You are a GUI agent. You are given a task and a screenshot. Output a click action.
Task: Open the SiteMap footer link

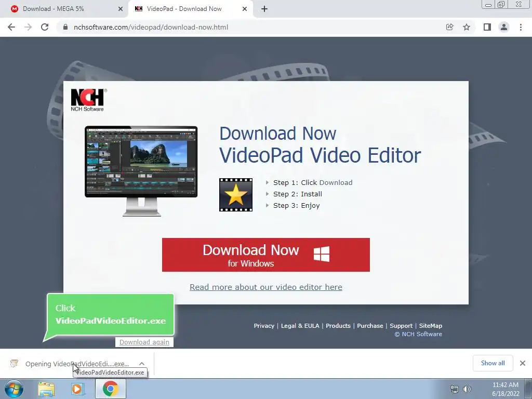(x=431, y=326)
